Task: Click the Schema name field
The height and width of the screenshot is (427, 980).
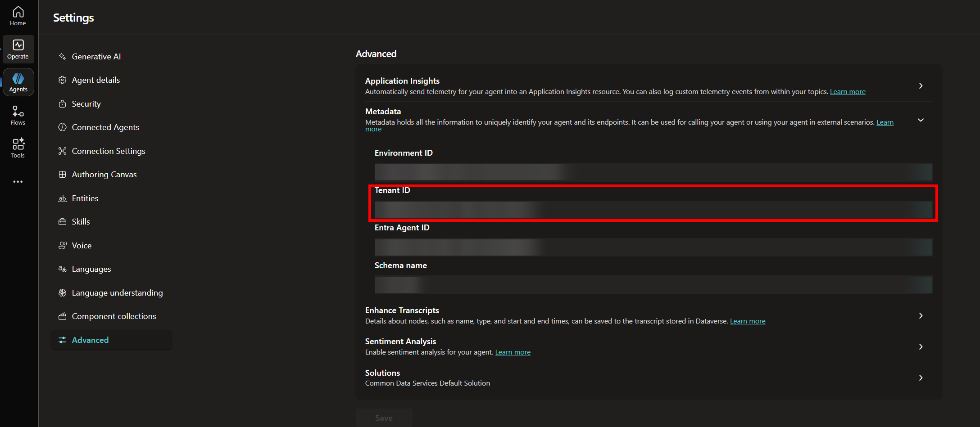Action: click(x=653, y=285)
